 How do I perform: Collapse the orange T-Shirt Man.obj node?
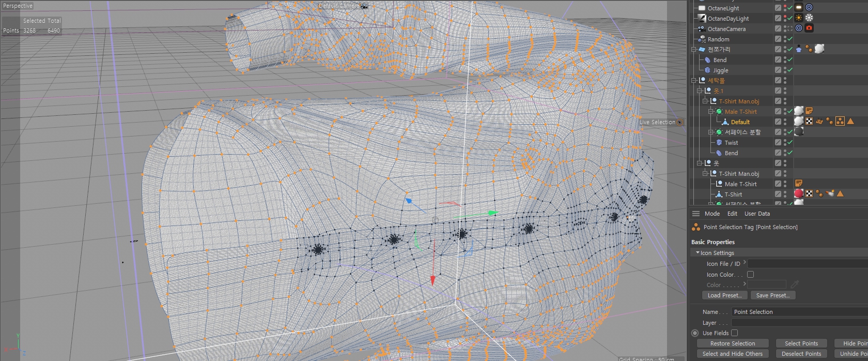coord(706,101)
